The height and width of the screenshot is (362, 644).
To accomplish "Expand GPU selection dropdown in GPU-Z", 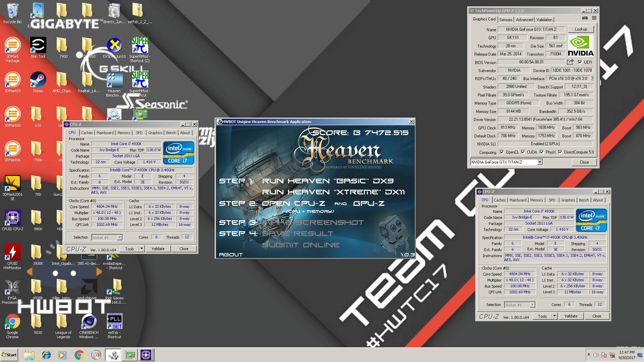I will [540, 162].
